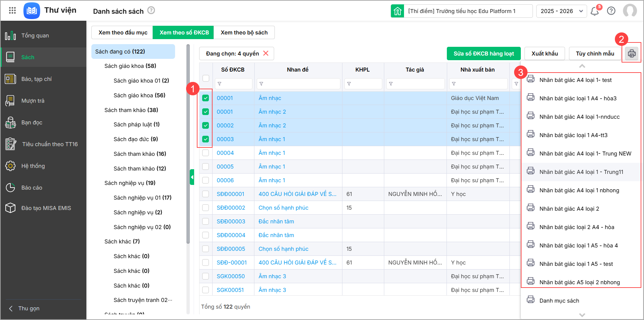Open Hệ thống settings
The width and height of the screenshot is (644, 320).
point(44,166)
